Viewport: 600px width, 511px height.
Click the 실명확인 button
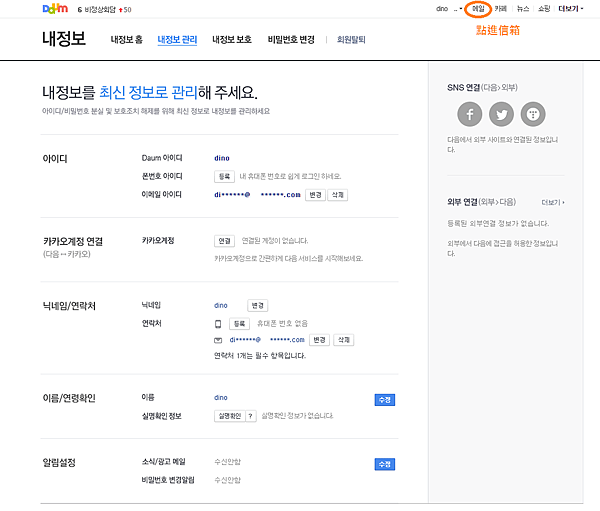[x=230, y=416]
